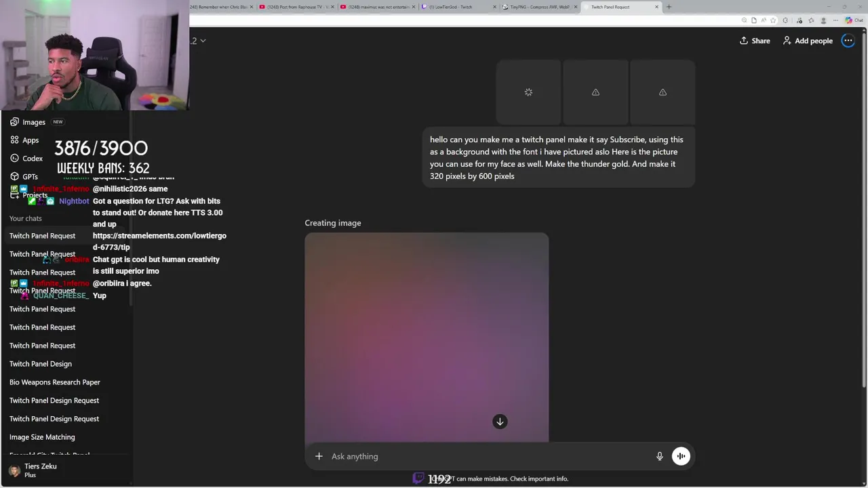
Task: Open Projects in the sidebar
Action: [x=28, y=195]
